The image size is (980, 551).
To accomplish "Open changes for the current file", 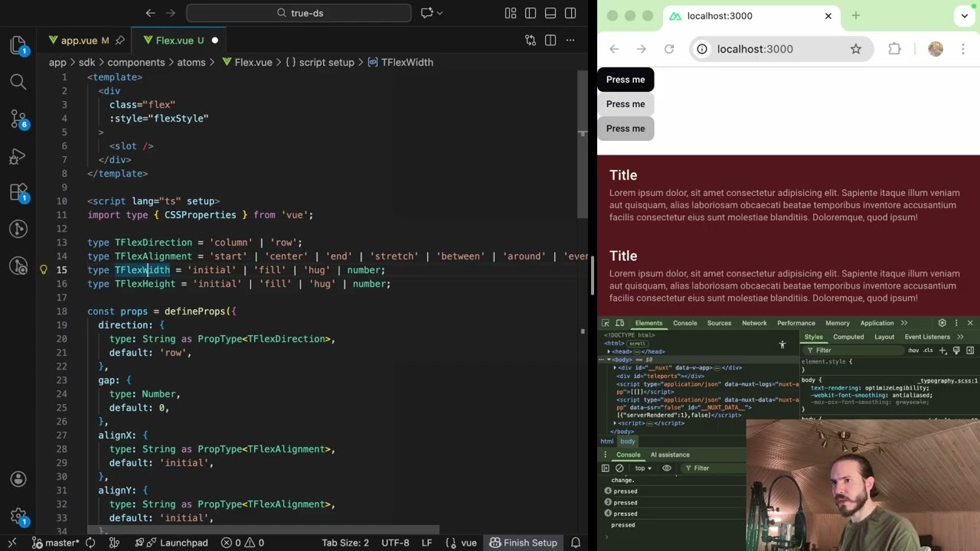I will (530, 41).
